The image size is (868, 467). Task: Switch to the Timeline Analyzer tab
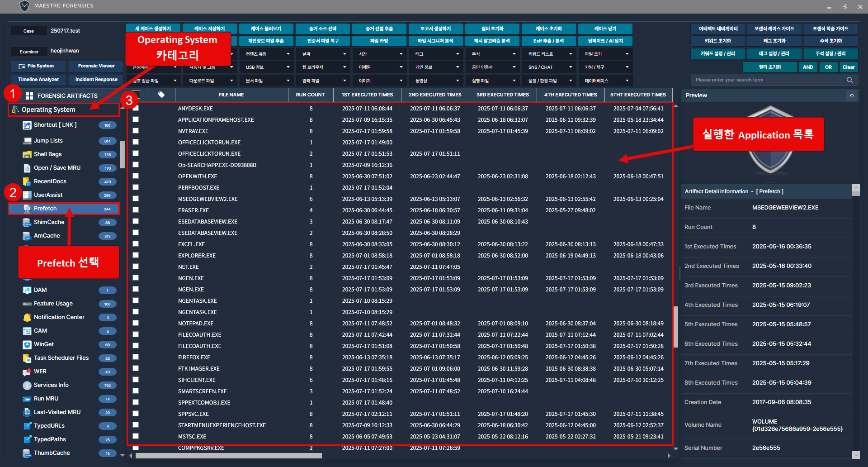[38, 80]
